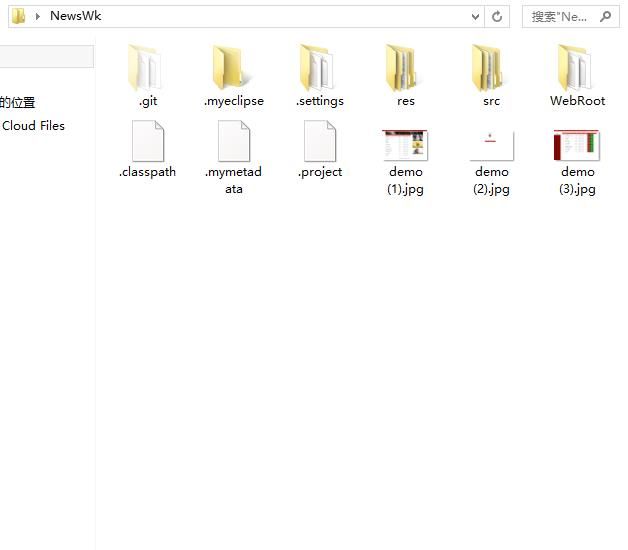This screenshot has height=550, width=628.
Task: Select the demo (3).jpg thumbnail
Action: click(577, 145)
